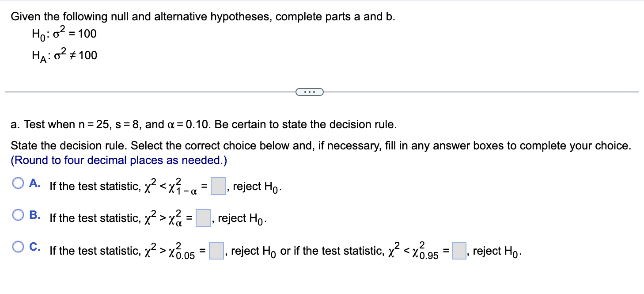Click the blue "Round to four decimal places" hint
644x294 pixels.
[119, 160]
